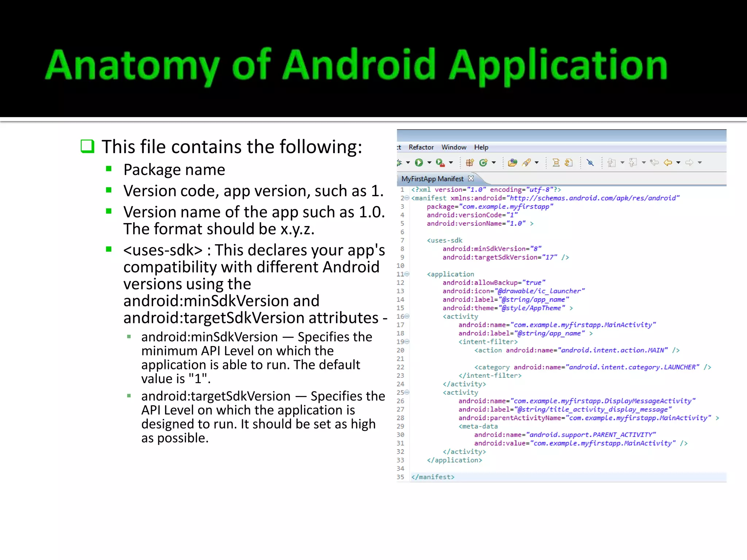The height and width of the screenshot is (560, 747).
Task: Open the dropdown next to Next Annotation
Action: [622, 163]
